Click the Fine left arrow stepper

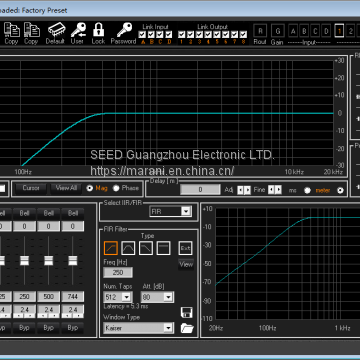coord(271,190)
